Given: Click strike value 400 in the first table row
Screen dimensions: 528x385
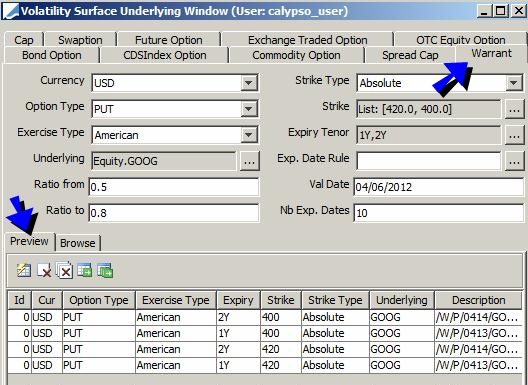Looking at the screenshot, I should (281, 317).
